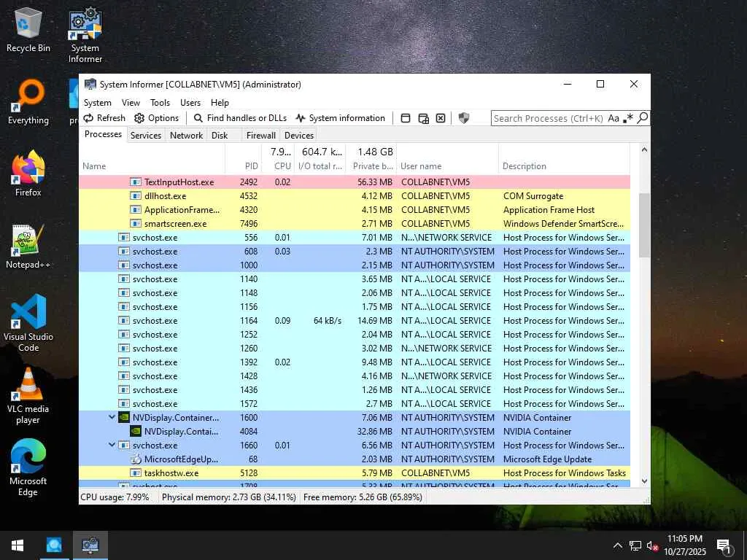Sort by the User name column header

coord(447,159)
